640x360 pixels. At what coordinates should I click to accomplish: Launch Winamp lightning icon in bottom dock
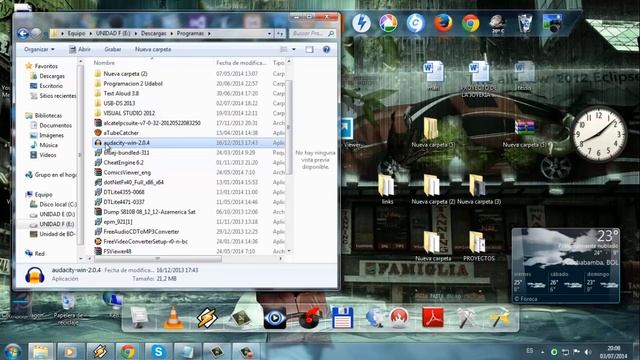tap(207, 318)
